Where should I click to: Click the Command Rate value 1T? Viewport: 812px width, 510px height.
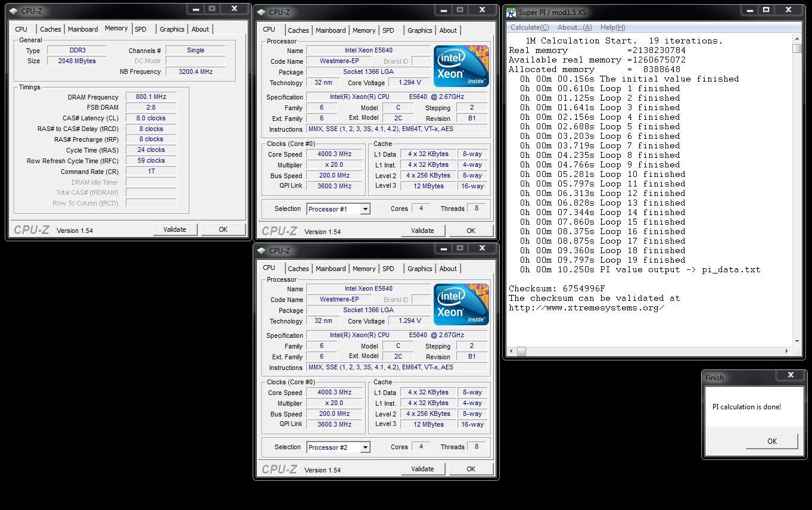tap(151, 171)
